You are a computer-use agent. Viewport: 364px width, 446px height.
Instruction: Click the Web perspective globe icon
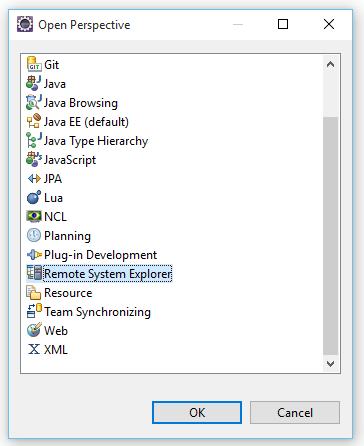(x=34, y=330)
